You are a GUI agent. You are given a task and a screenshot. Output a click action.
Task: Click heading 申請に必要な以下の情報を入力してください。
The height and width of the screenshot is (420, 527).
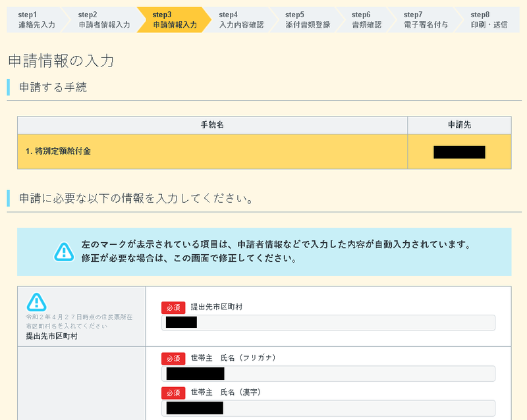(x=136, y=199)
